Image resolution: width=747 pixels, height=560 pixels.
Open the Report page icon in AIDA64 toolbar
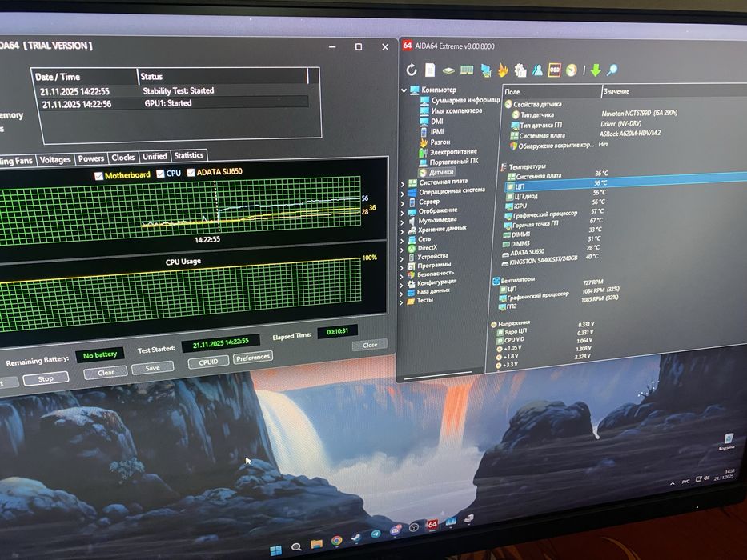(x=430, y=70)
